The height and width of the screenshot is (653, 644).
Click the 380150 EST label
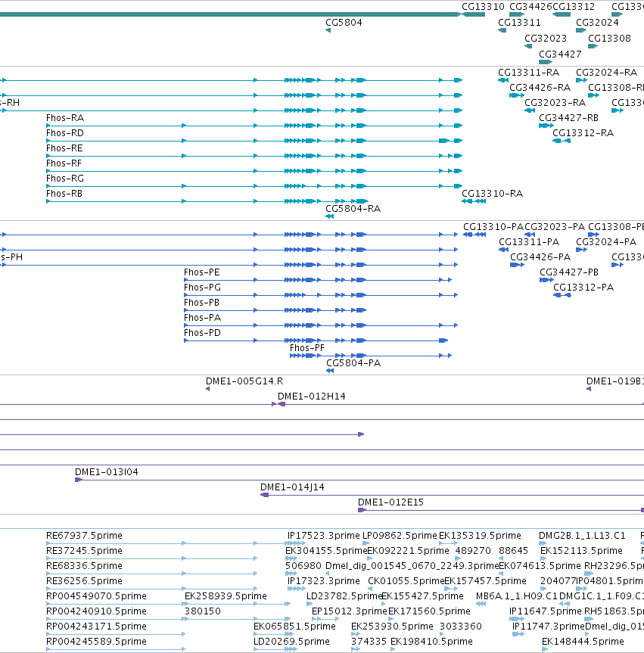pos(203,611)
